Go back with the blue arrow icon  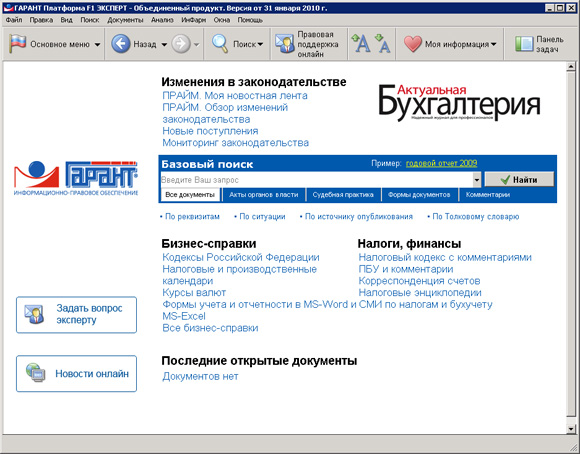coord(121,44)
